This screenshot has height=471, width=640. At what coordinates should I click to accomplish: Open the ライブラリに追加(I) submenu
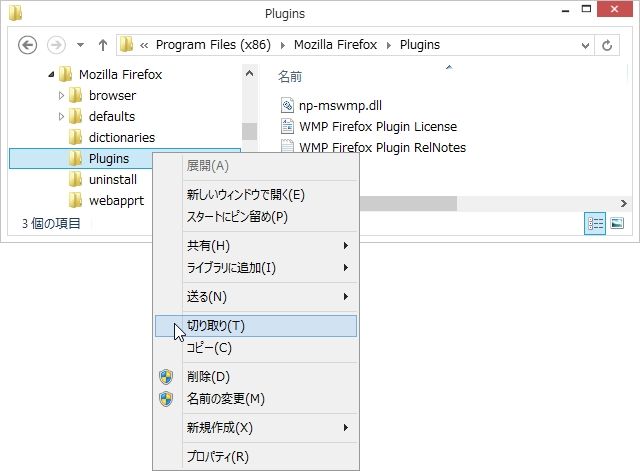(x=256, y=268)
